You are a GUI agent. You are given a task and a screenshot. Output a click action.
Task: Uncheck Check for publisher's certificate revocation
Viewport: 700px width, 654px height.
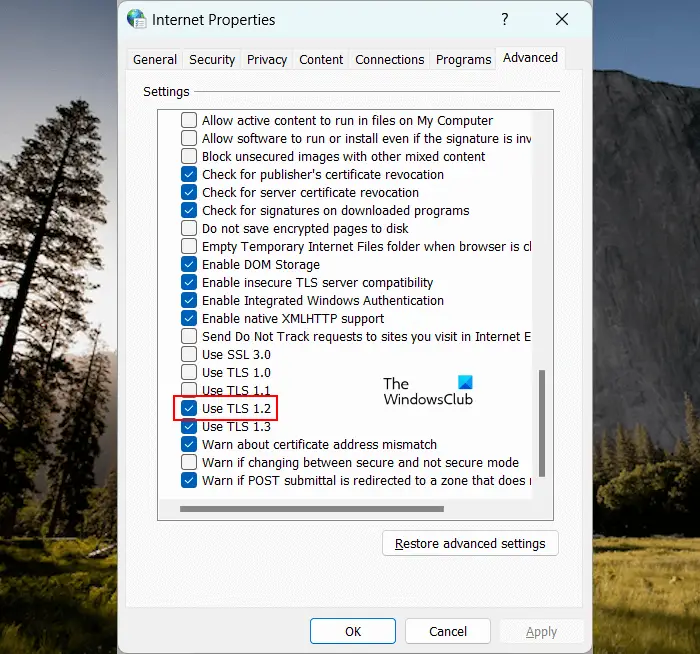[x=189, y=174]
